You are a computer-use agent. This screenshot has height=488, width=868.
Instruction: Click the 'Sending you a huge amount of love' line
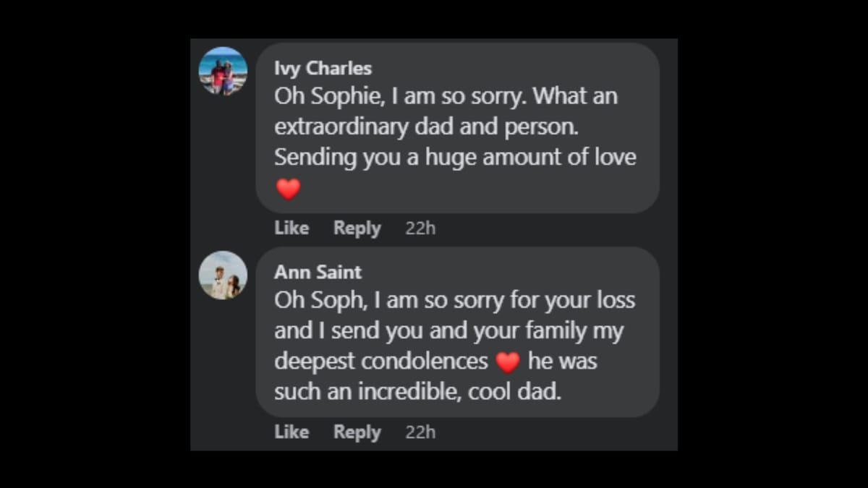click(x=455, y=158)
